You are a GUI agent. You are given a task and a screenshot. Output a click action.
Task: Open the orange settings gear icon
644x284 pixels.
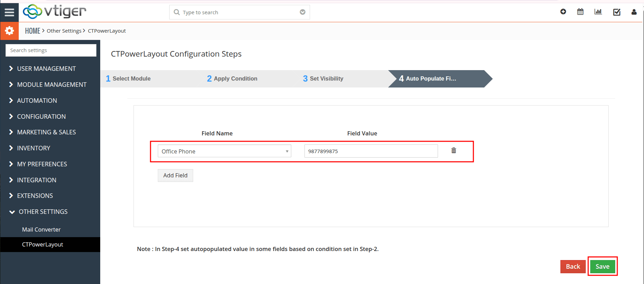(x=9, y=31)
